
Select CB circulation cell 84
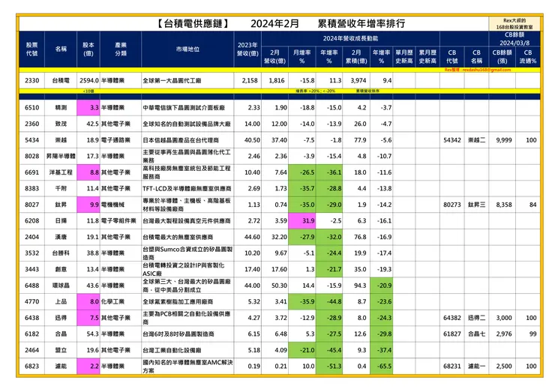pyautogui.click(x=528, y=205)
